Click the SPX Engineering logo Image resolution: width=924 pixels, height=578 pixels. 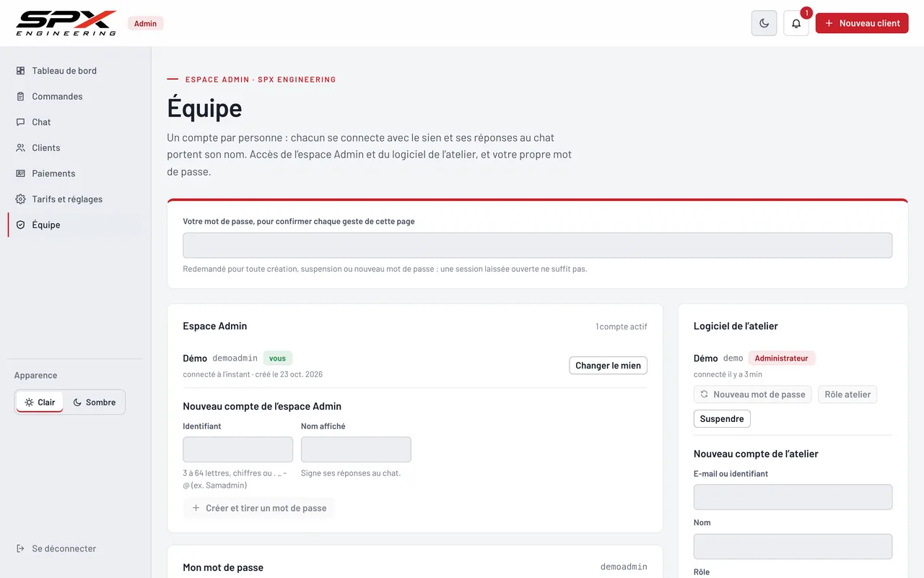66,23
